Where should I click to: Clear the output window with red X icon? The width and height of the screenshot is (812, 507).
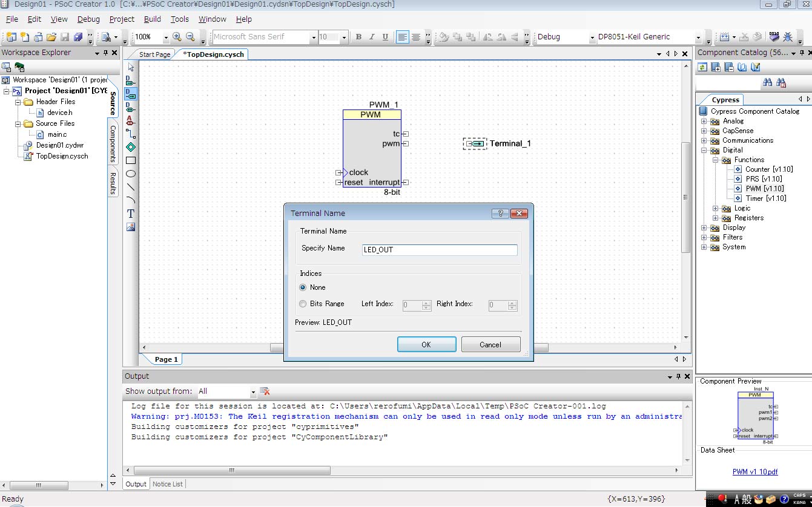265,391
